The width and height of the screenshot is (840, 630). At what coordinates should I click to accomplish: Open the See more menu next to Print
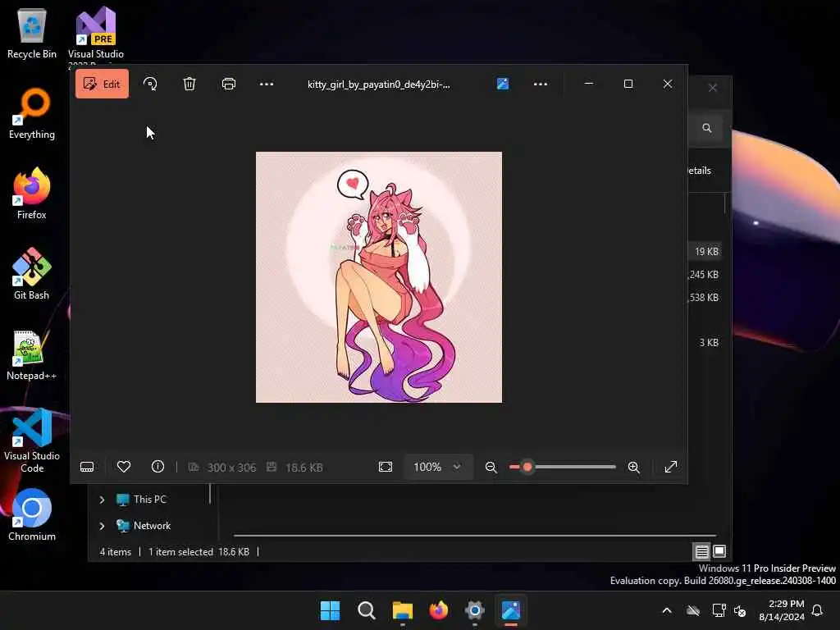[267, 84]
